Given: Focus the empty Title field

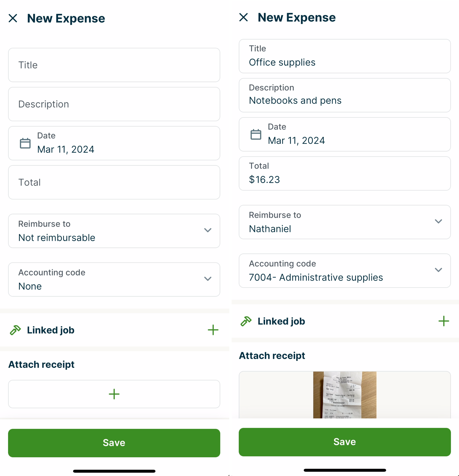Looking at the screenshot, I should [114, 65].
